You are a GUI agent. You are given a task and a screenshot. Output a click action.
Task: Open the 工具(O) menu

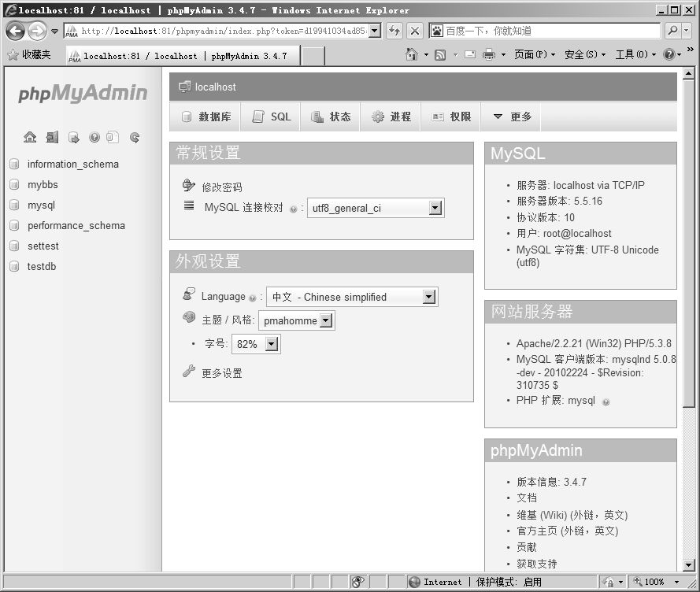[635, 54]
